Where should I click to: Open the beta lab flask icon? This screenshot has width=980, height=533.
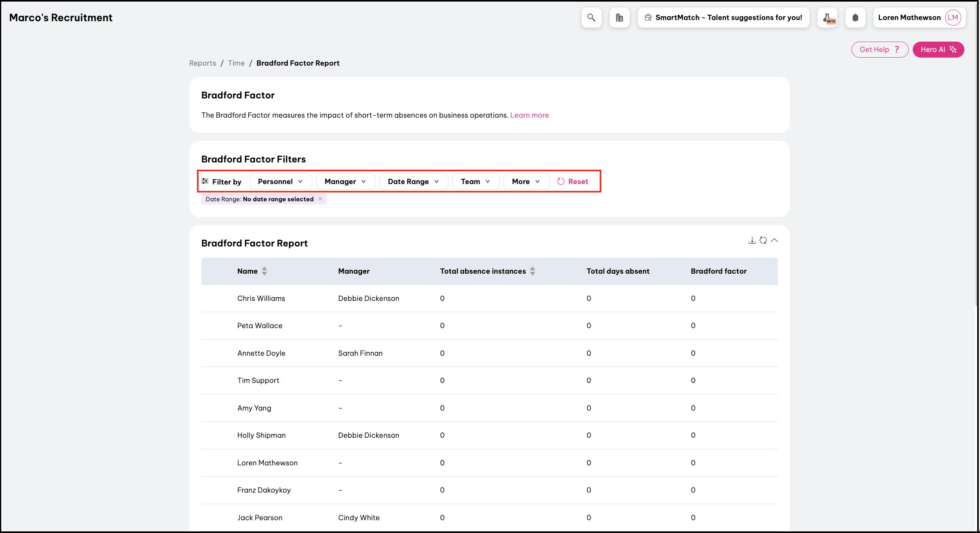(827, 18)
